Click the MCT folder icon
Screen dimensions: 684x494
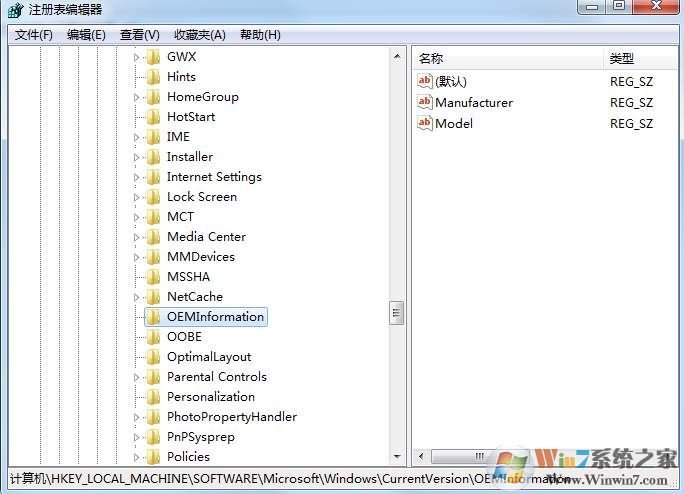[154, 217]
